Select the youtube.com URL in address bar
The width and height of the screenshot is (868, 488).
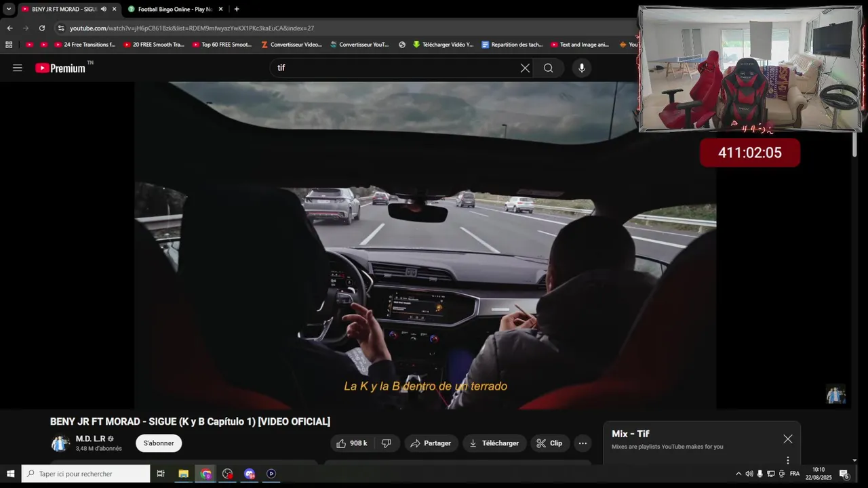[191, 28]
